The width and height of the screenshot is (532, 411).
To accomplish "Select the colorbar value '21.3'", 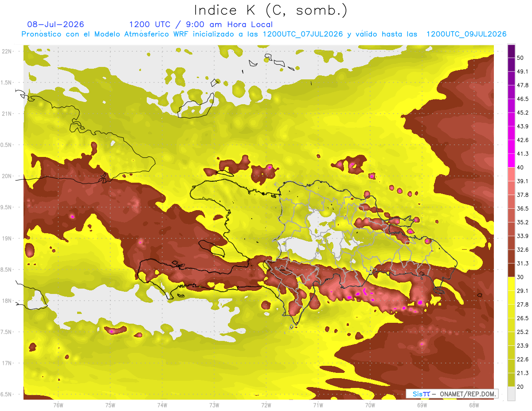I will coord(523,373).
